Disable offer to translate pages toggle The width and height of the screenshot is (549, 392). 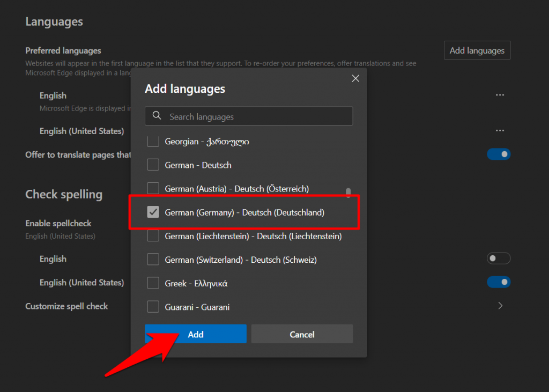[x=499, y=154]
